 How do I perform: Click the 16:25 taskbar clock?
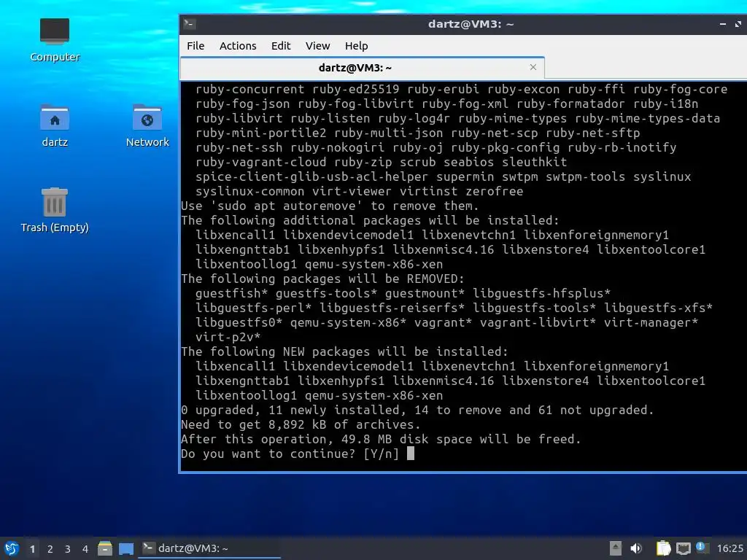[x=729, y=548]
